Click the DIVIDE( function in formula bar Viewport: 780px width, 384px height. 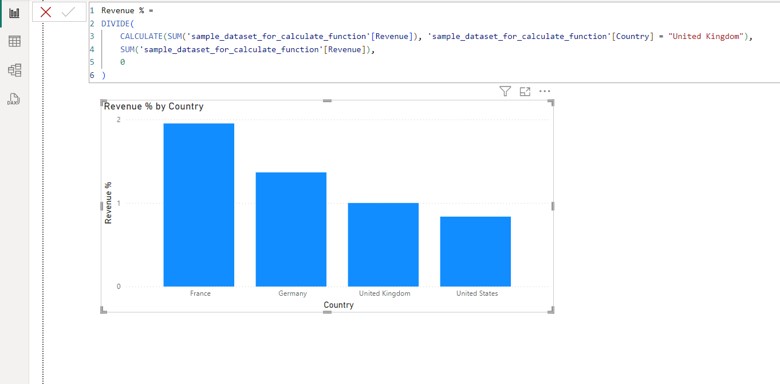[x=118, y=23]
